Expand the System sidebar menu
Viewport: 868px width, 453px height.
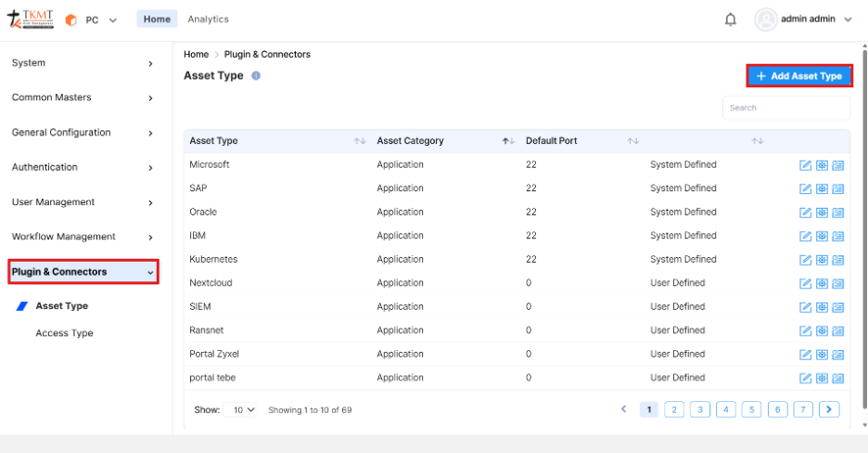point(83,63)
